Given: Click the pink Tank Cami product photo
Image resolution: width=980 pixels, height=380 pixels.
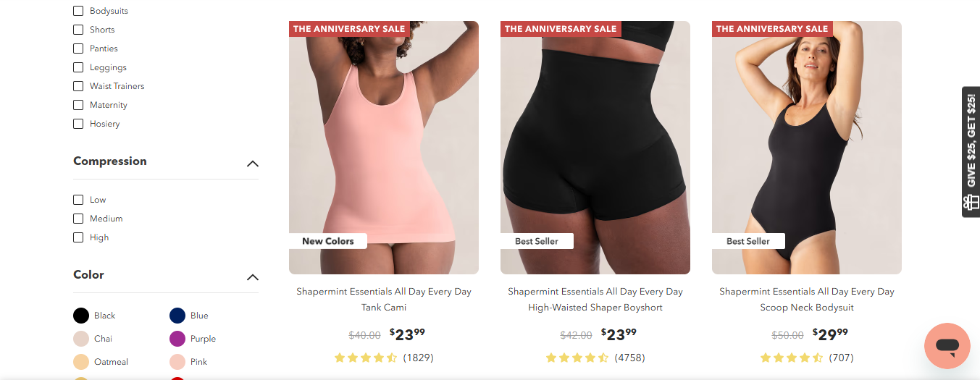Looking at the screenshot, I should [384, 148].
